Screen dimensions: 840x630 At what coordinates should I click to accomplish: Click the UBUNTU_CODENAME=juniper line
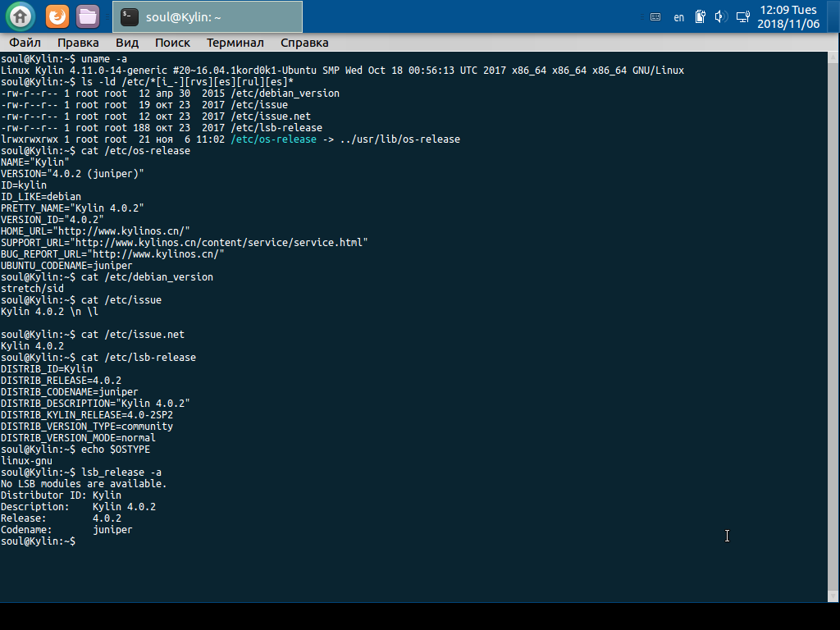click(x=66, y=266)
